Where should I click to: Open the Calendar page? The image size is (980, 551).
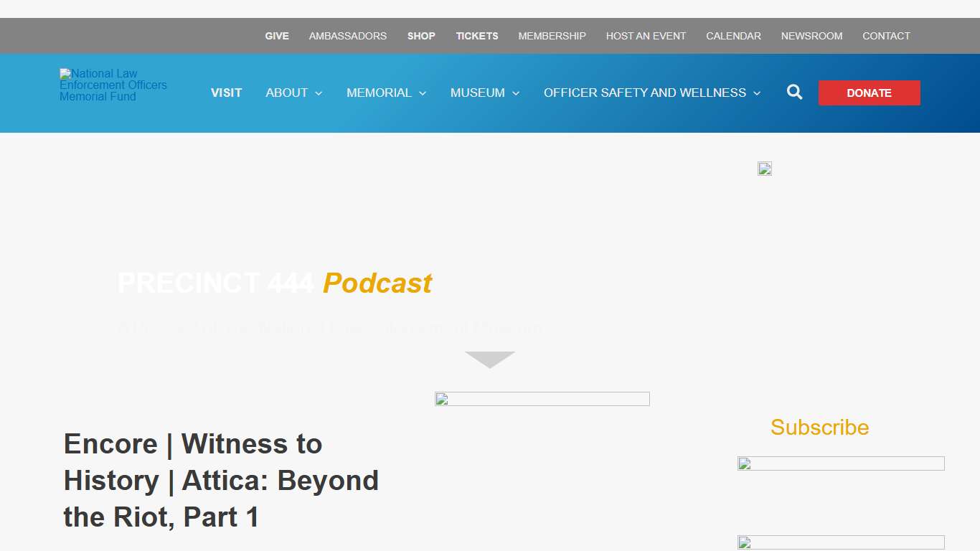(733, 36)
